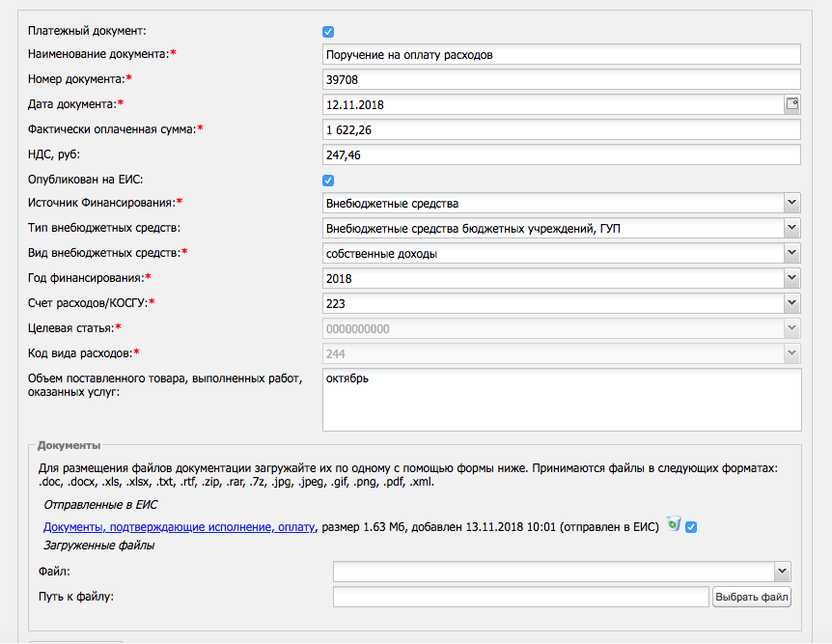
Task: Open the Год финансирования dropdown
Action: click(x=791, y=278)
